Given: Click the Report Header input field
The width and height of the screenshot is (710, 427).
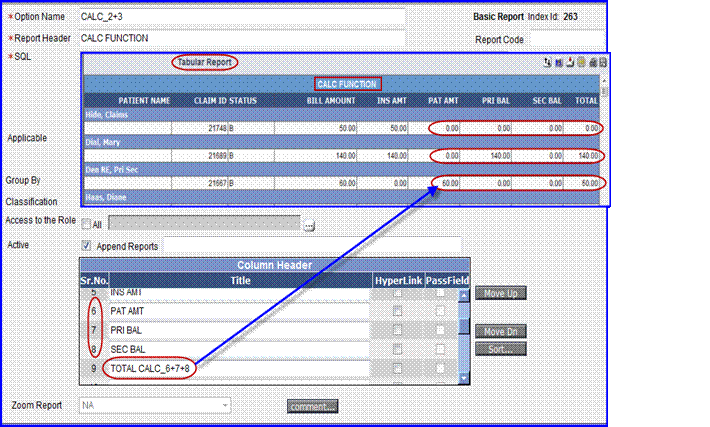Looking at the screenshot, I should [242, 38].
